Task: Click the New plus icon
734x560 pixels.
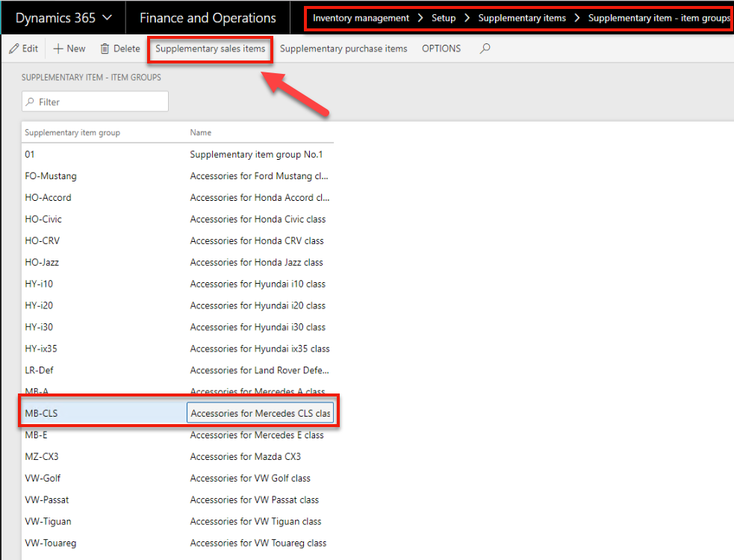Action: coord(58,49)
